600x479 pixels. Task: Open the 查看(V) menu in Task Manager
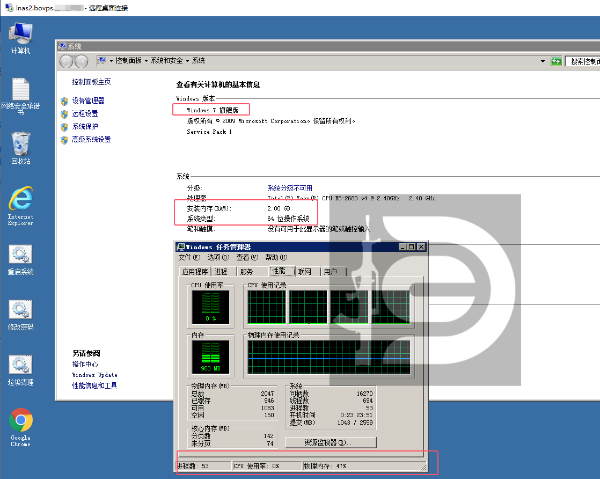click(x=247, y=257)
